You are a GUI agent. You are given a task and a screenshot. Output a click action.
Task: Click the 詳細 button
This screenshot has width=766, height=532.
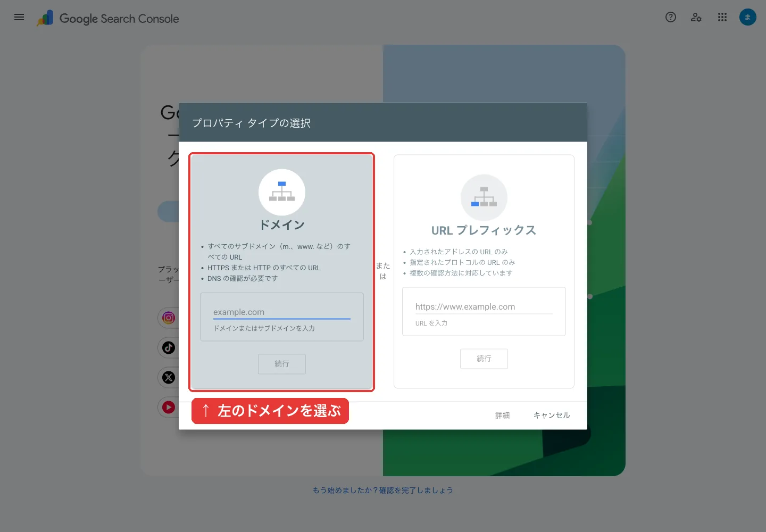(x=503, y=415)
